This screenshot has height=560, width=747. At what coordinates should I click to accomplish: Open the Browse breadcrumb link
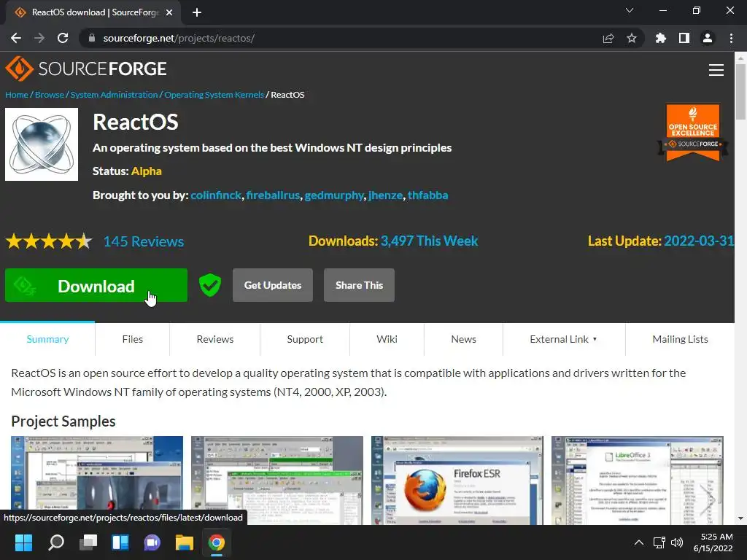point(49,95)
